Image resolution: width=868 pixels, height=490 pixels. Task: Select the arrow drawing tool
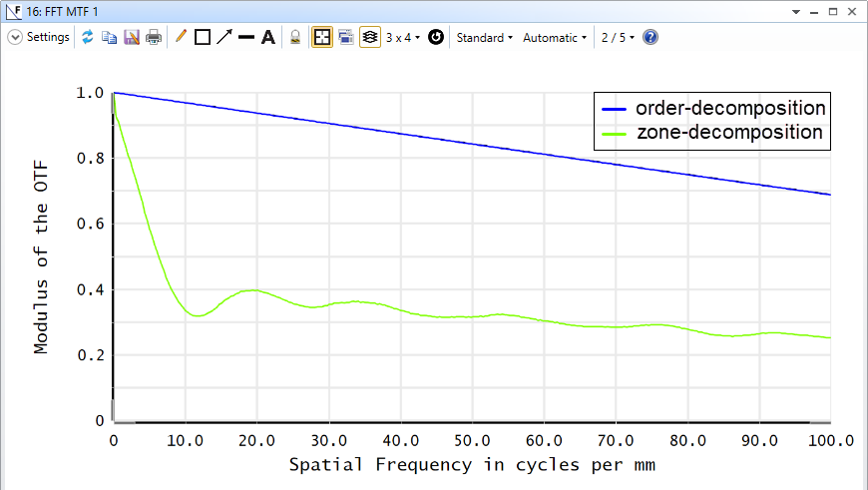point(224,37)
